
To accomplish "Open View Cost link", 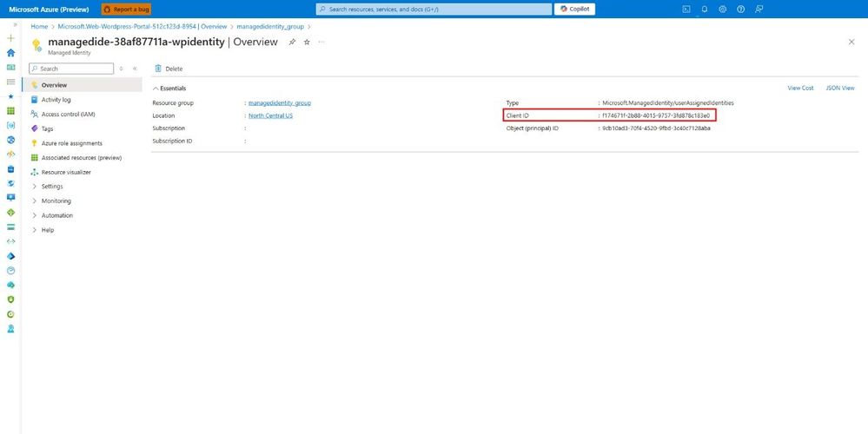I will [800, 88].
